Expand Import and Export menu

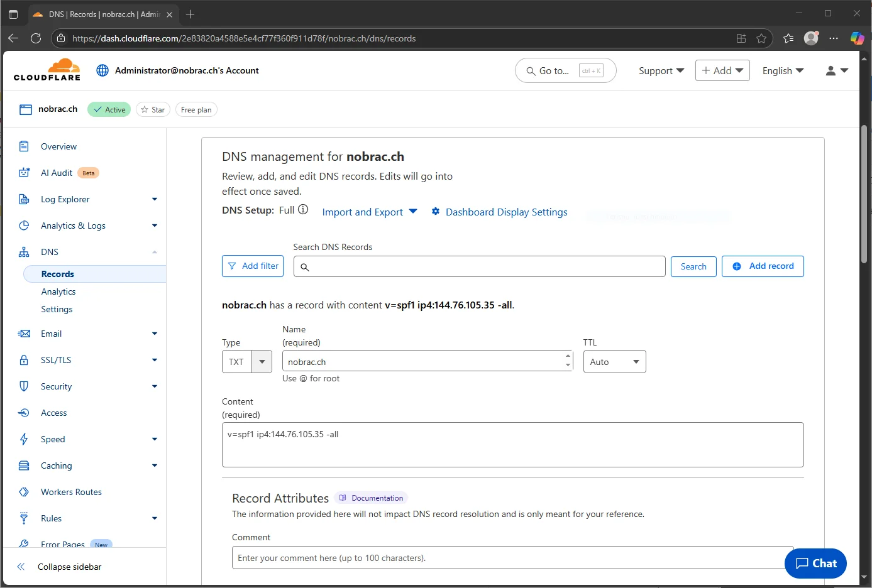click(x=370, y=212)
